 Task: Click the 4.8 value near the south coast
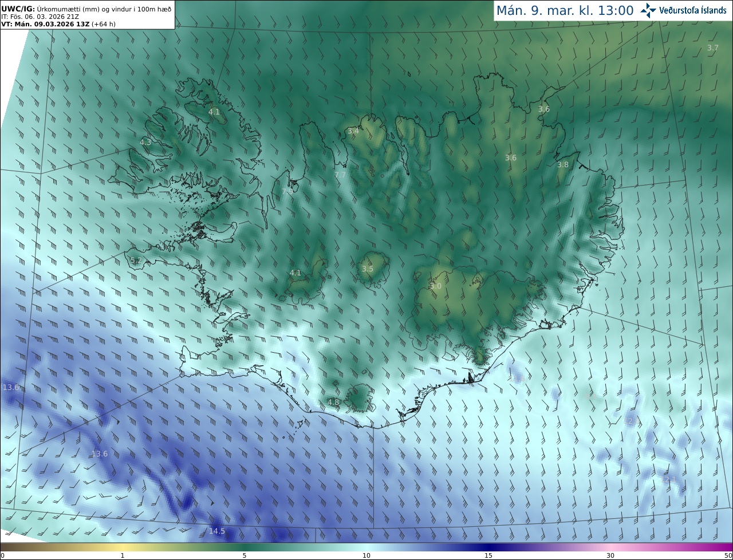[333, 403]
